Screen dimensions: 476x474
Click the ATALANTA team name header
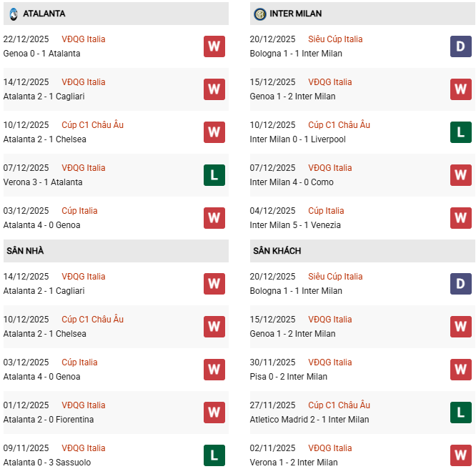tap(44, 14)
